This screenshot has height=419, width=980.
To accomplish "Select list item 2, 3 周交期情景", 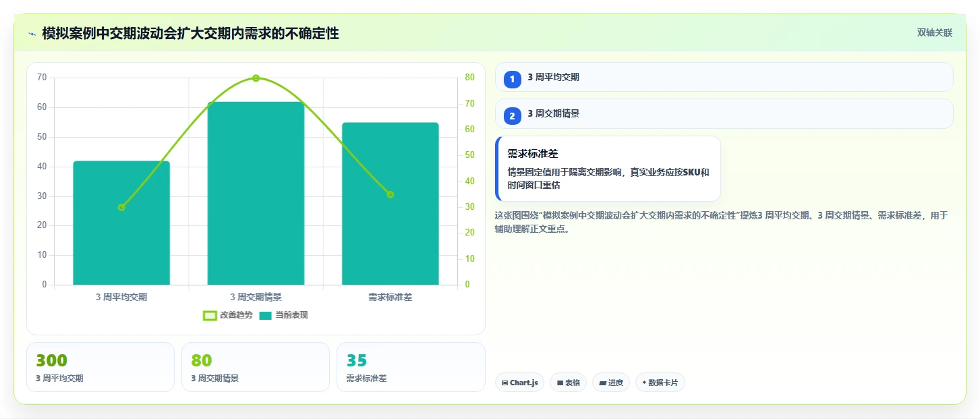I will click(724, 113).
